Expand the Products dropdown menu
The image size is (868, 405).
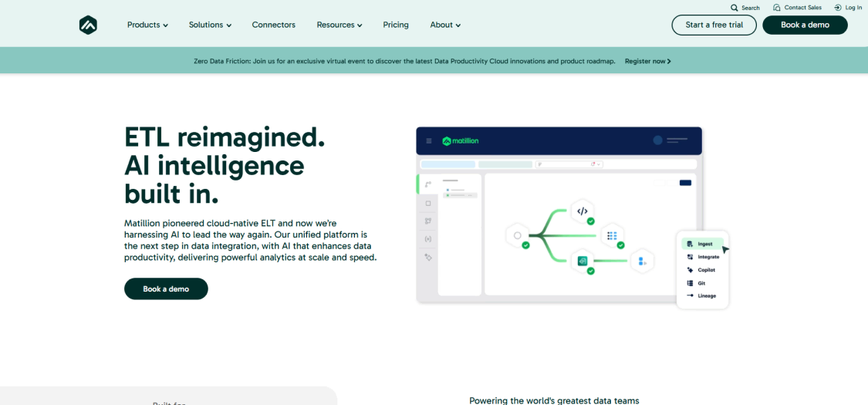pos(147,25)
